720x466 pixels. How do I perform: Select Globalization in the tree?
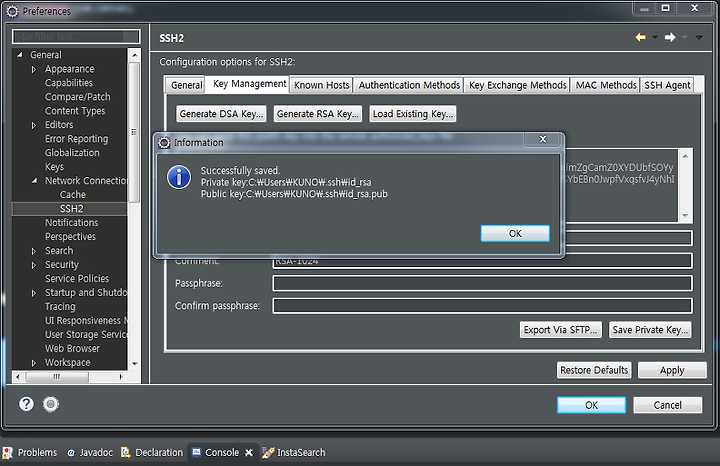(x=72, y=153)
